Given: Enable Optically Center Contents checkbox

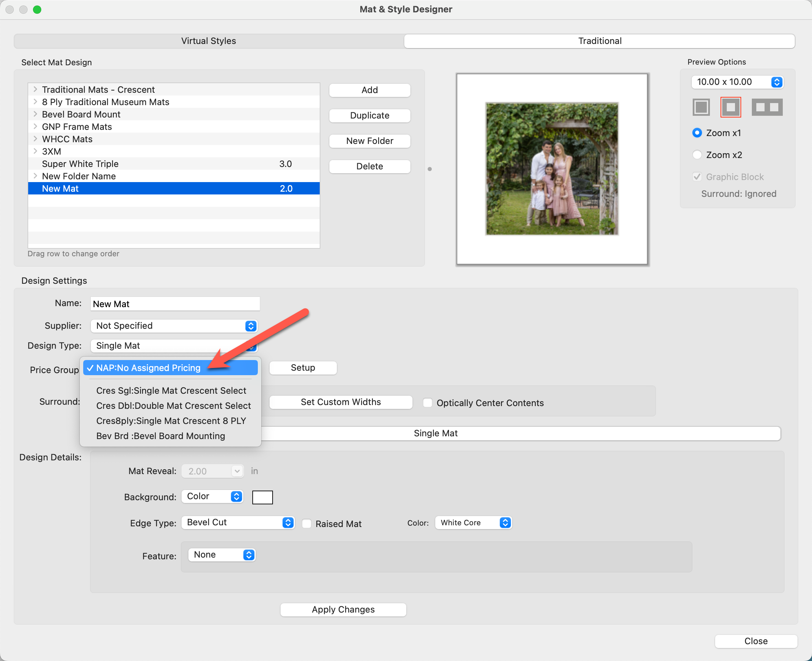Looking at the screenshot, I should 428,403.
